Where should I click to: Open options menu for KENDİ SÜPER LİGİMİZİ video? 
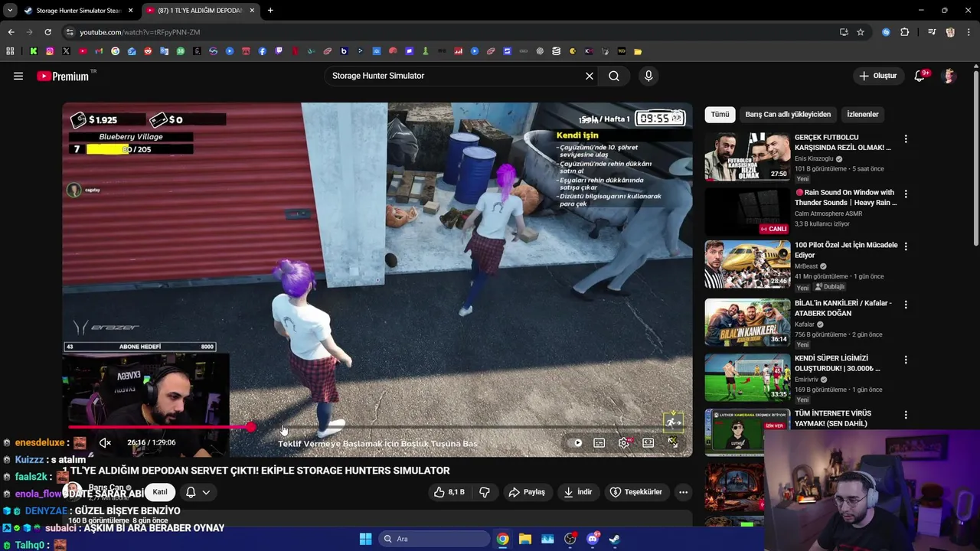pyautogui.click(x=906, y=360)
